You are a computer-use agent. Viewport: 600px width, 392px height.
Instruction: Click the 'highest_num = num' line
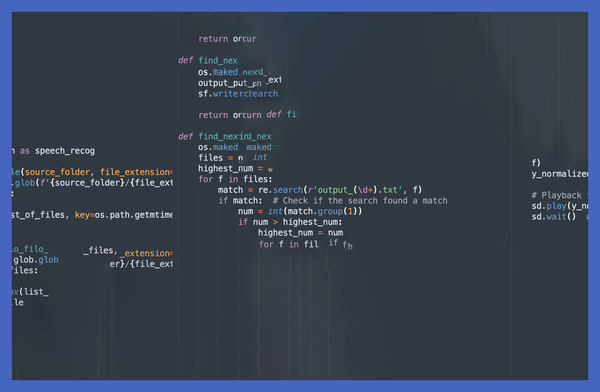click(300, 233)
